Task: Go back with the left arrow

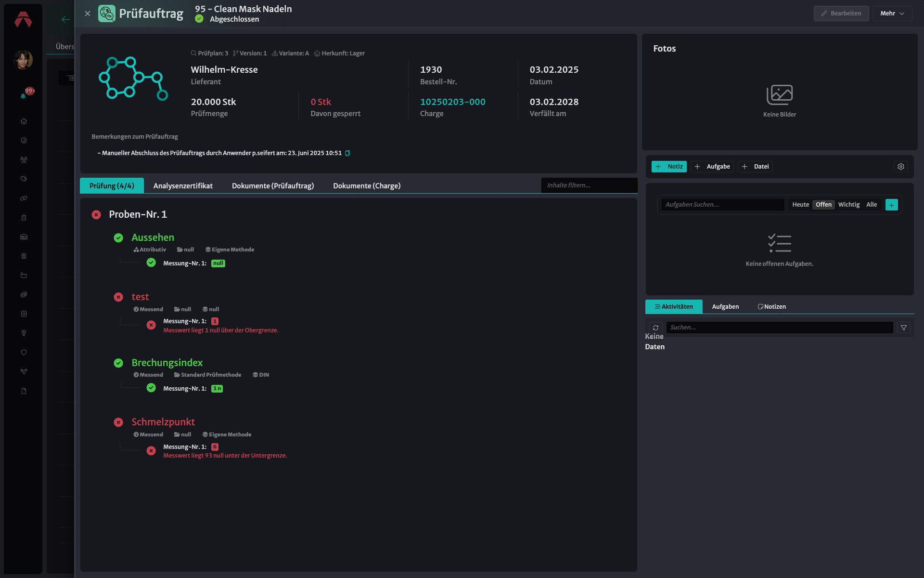Action: point(65,19)
